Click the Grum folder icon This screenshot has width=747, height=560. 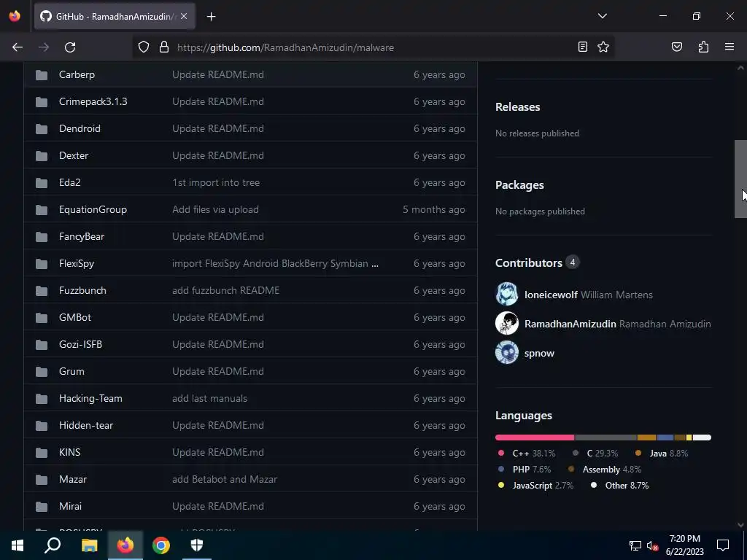coord(42,371)
